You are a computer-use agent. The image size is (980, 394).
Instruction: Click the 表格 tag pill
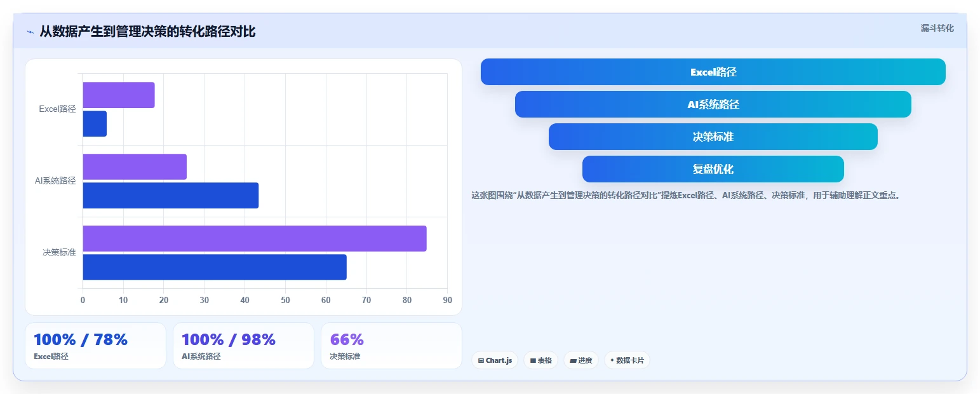(x=540, y=360)
